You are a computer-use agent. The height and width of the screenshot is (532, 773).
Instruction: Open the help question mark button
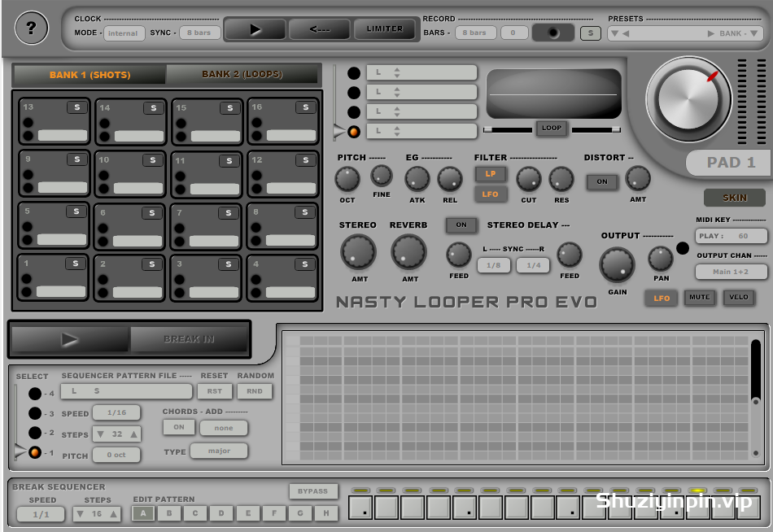31,28
